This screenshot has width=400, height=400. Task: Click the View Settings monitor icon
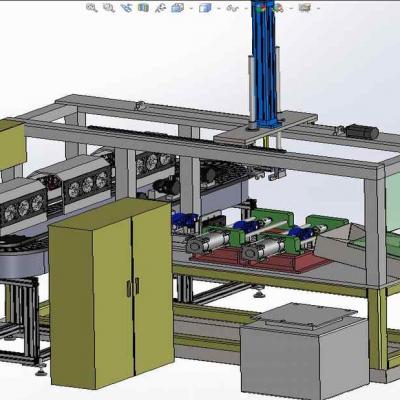[305, 7]
